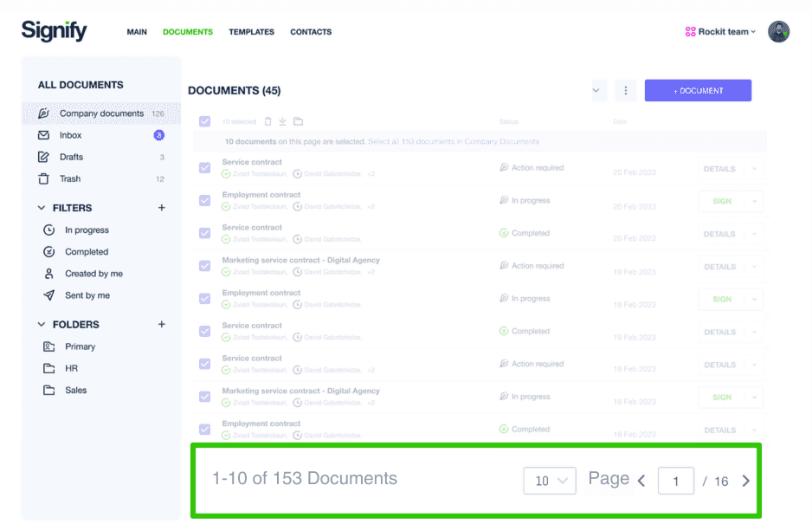812x524 pixels.
Task: Apply the In progress filter
Action: click(x=87, y=230)
